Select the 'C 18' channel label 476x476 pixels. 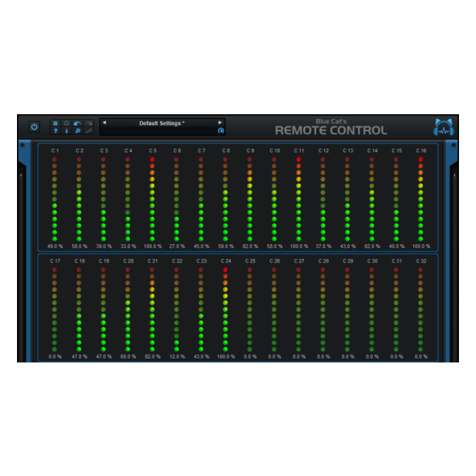[x=80, y=260]
